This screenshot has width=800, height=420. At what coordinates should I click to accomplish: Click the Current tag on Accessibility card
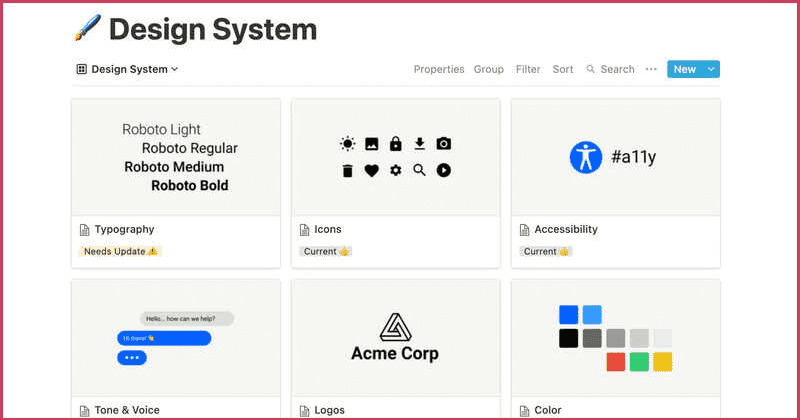(x=546, y=251)
